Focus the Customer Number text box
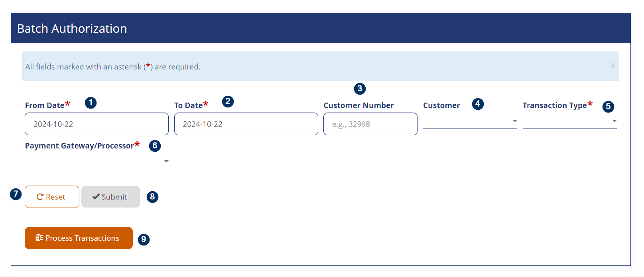This screenshot has width=644, height=277. pos(370,124)
